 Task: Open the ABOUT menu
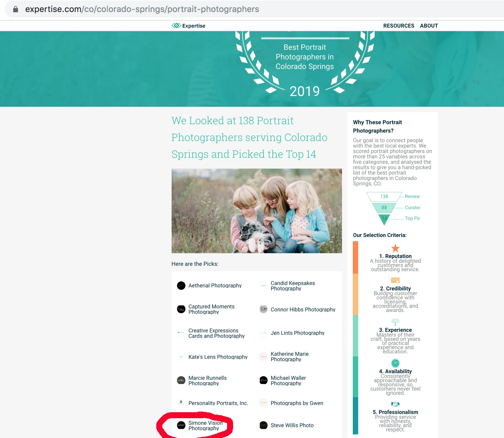[x=429, y=26]
